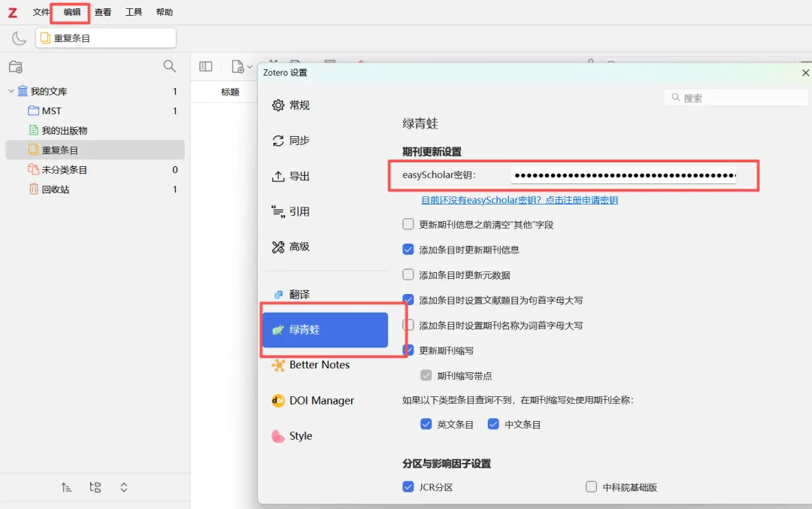Open the DOI Manager plugin icon

[278, 401]
